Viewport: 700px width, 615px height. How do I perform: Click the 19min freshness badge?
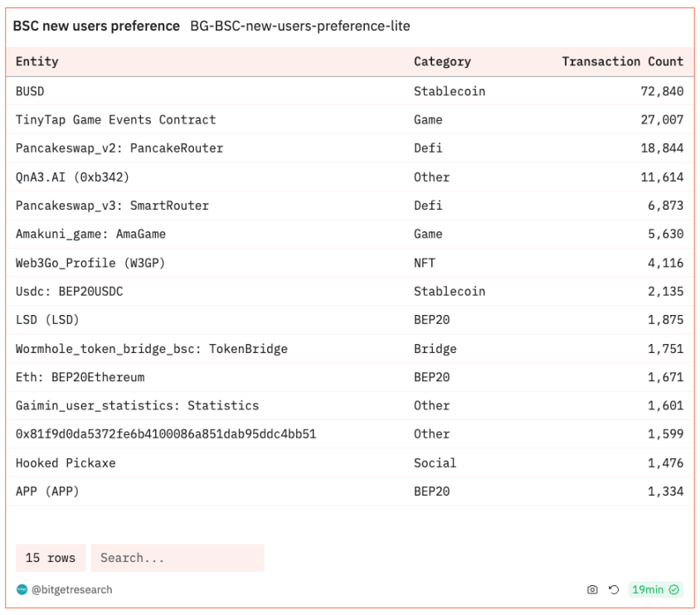(648, 590)
